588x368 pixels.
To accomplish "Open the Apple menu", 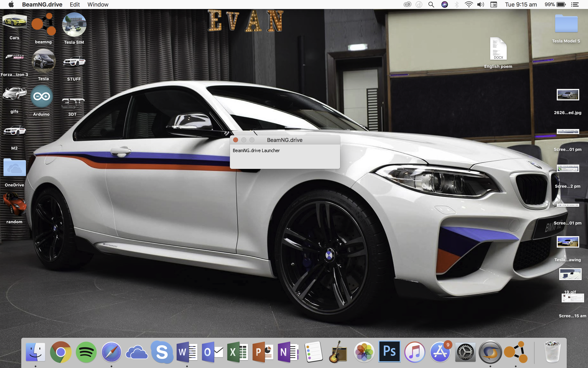I will 11,4.
